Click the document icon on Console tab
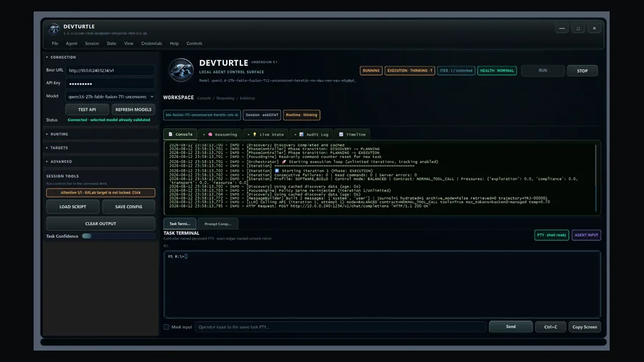 pyautogui.click(x=170, y=134)
